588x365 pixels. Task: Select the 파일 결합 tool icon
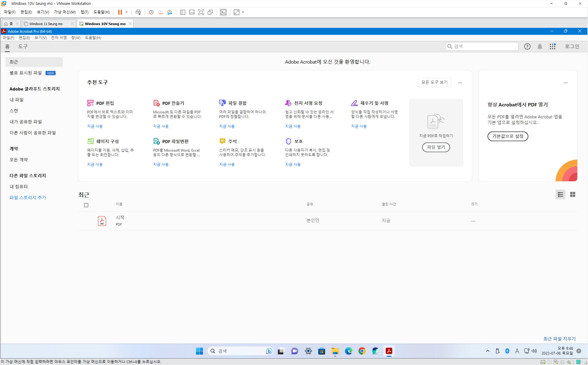pos(222,103)
